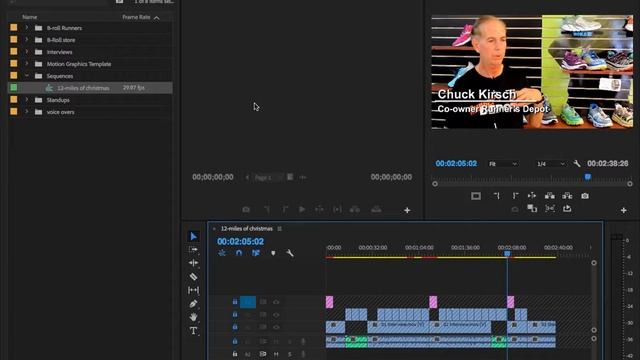Image resolution: width=640 pixels, height=360 pixels.
Task: Click the Lift button in Program Monitor
Action: [x=550, y=196]
